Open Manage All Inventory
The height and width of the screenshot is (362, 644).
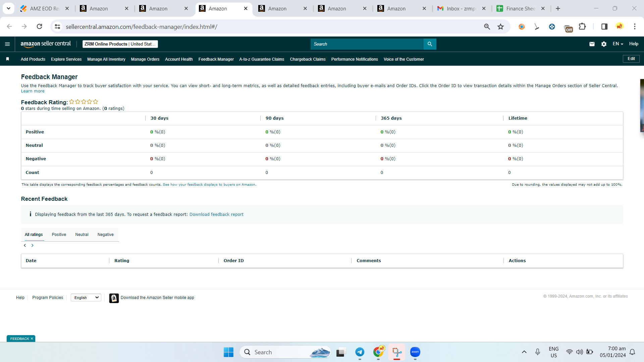[x=106, y=59]
